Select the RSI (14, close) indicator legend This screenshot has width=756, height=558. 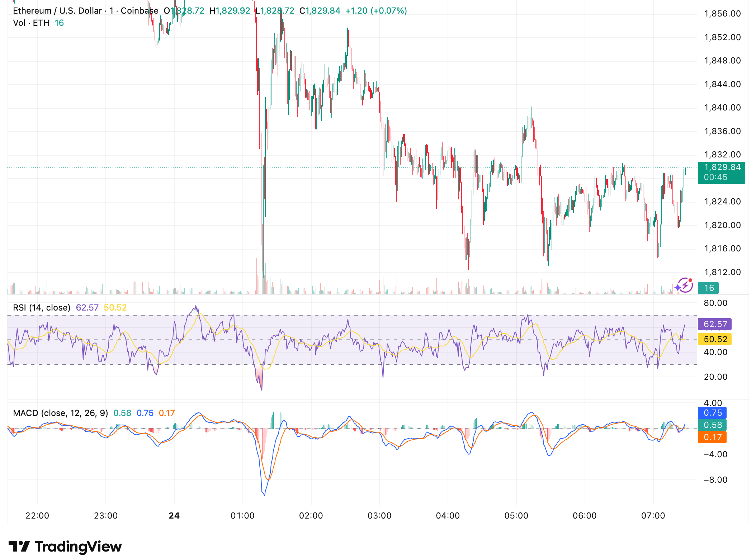(x=41, y=307)
